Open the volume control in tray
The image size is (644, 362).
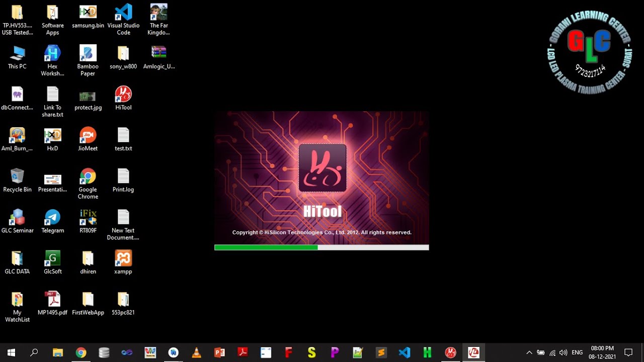tap(563, 352)
